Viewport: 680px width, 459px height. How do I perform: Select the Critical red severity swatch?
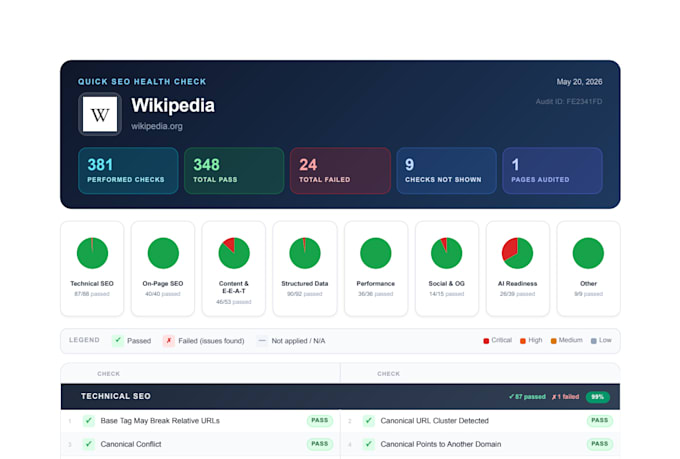(x=486, y=341)
